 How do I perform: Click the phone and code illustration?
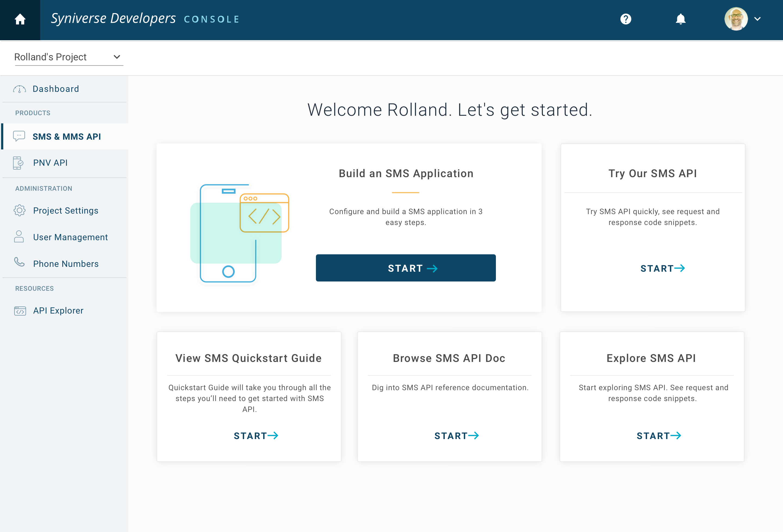pyautogui.click(x=240, y=233)
